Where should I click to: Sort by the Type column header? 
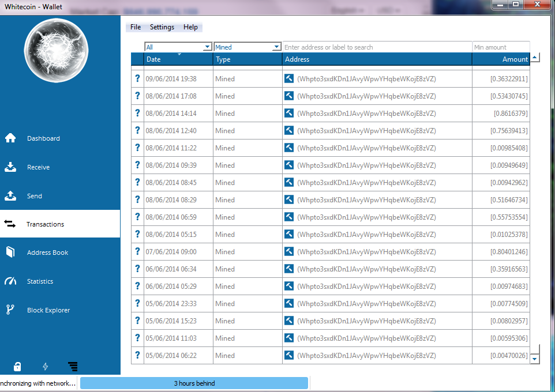click(x=247, y=59)
